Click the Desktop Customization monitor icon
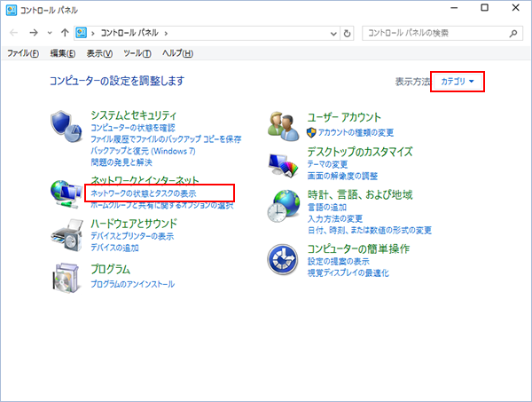This screenshot has height=402, width=532. point(286,163)
